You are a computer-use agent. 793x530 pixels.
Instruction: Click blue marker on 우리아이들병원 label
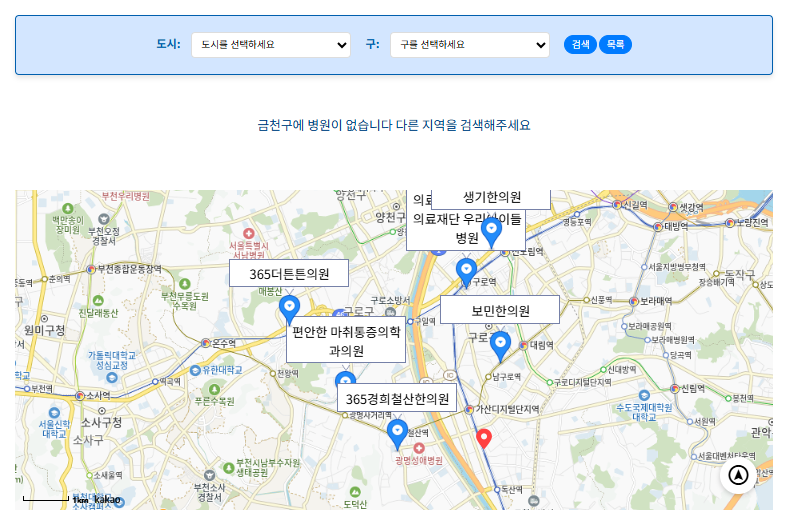click(491, 232)
